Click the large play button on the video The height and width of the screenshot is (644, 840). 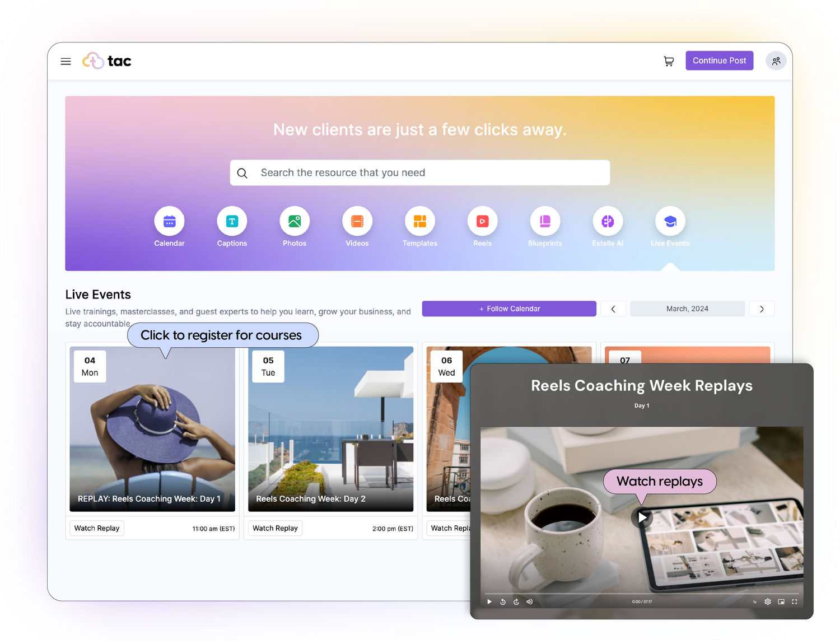642,517
